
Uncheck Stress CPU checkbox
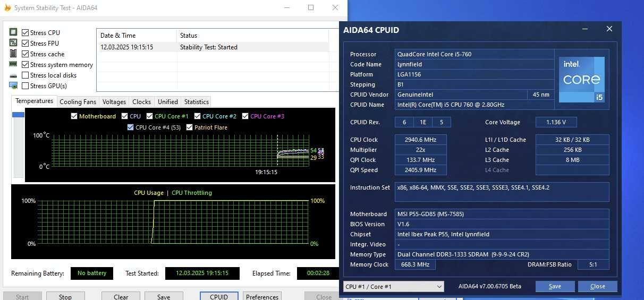tap(25, 32)
